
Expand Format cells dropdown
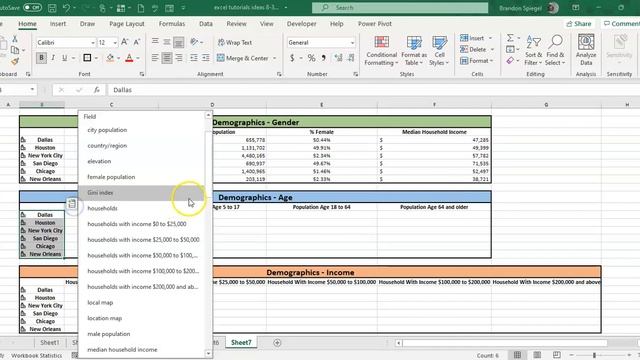(x=492, y=61)
